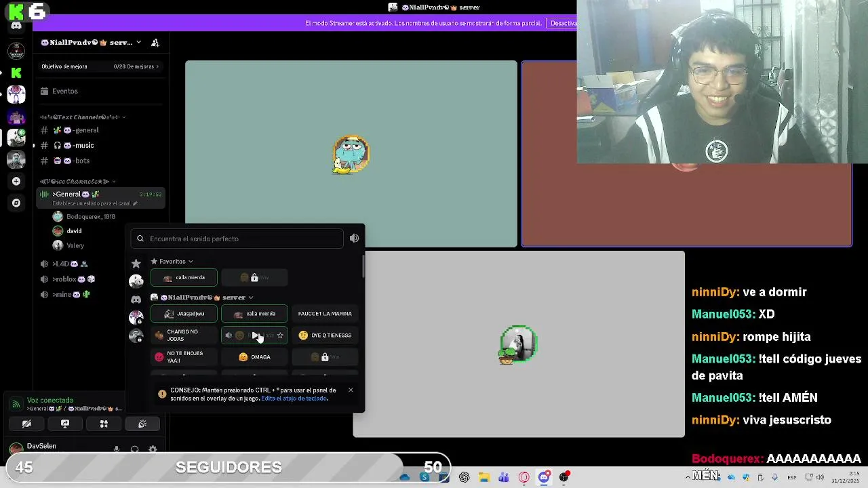Open the Activities icon in voice panel

[x=104, y=424]
